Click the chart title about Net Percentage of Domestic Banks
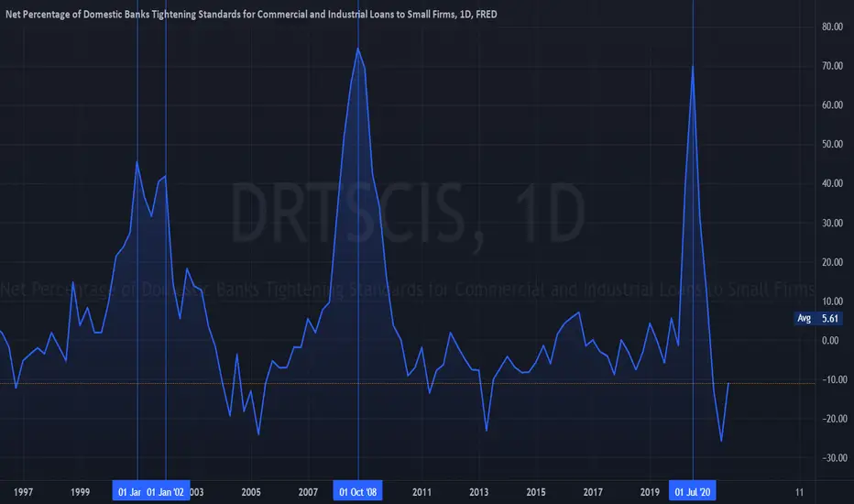 pos(251,14)
